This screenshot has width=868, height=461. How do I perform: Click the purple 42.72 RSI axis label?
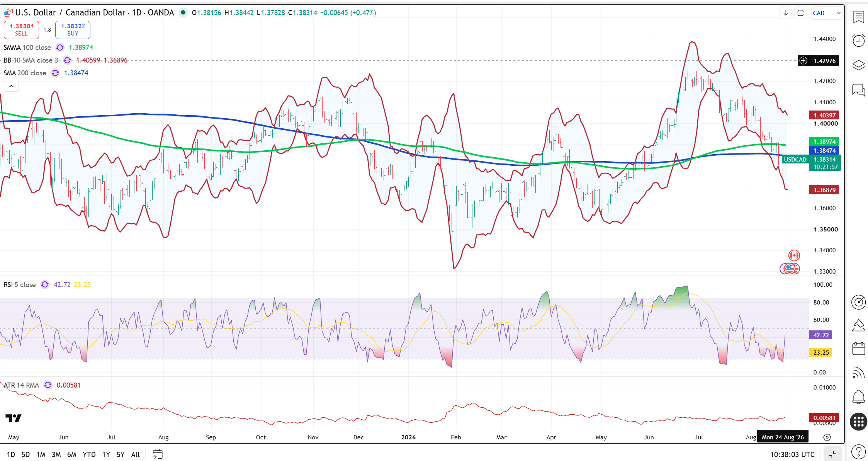click(x=821, y=335)
